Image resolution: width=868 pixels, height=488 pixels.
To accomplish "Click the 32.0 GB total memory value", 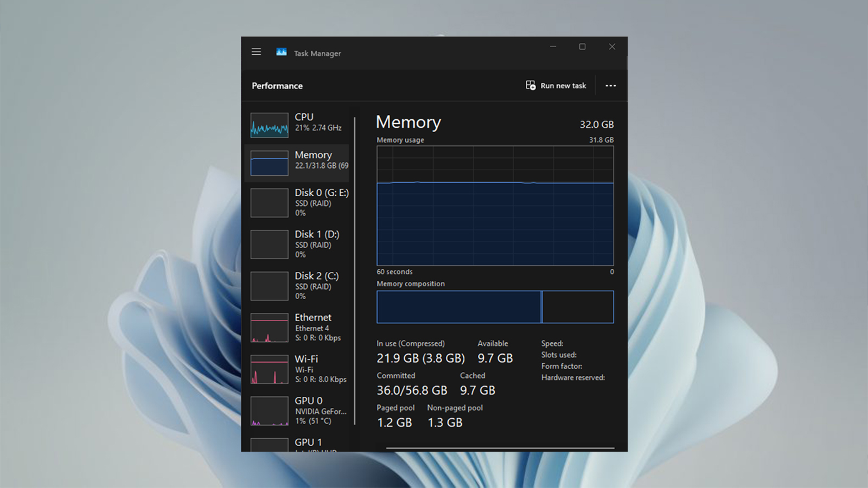I will [x=597, y=125].
